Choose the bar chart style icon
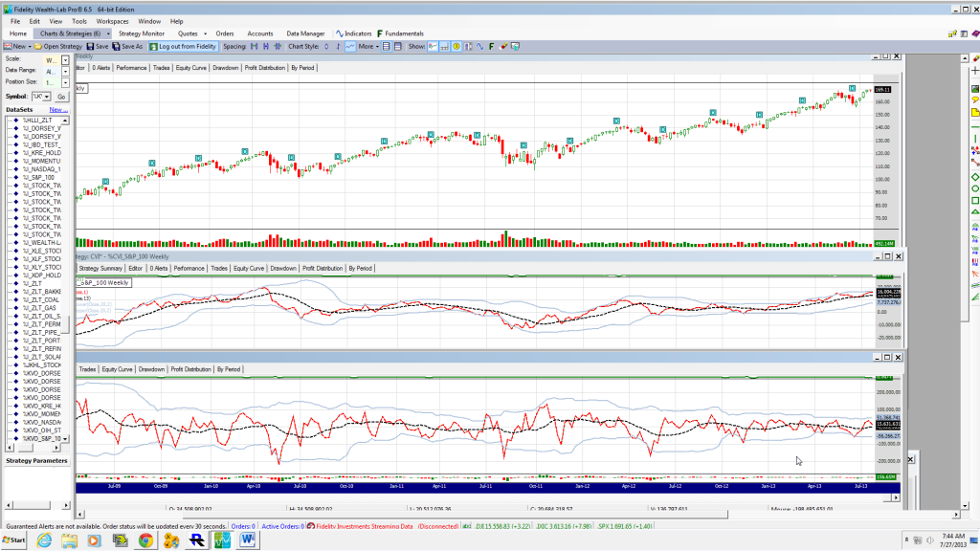Screen dimensions: 980x551 coord(338,46)
